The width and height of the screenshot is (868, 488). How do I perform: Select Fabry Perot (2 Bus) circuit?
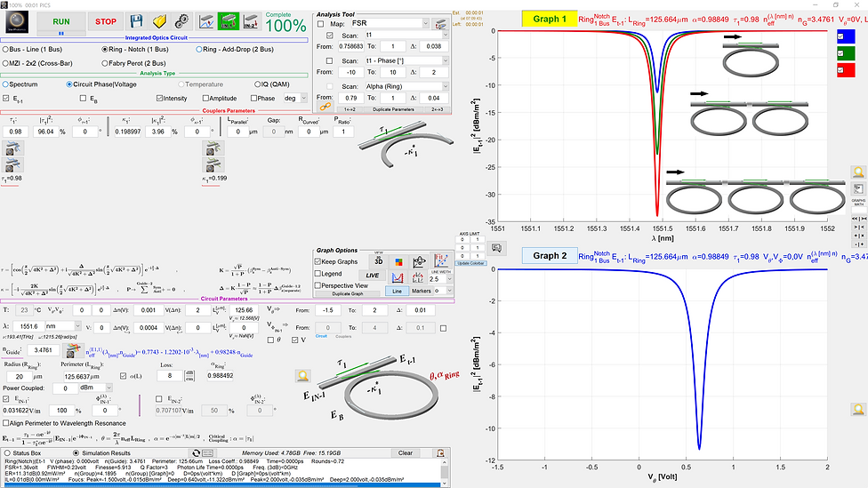click(x=133, y=63)
